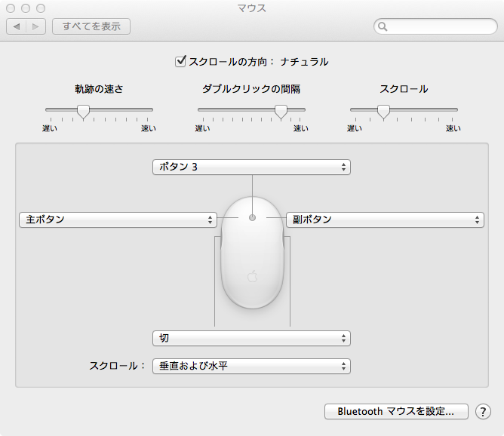The width and height of the screenshot is (504, 436).
Task: Click the magnifier icon in search field
Action: coord(383,26)
